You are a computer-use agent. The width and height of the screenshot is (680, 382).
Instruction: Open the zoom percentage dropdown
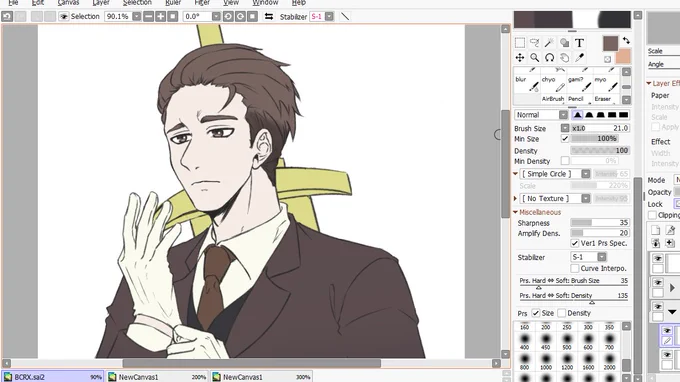point(137,16)
